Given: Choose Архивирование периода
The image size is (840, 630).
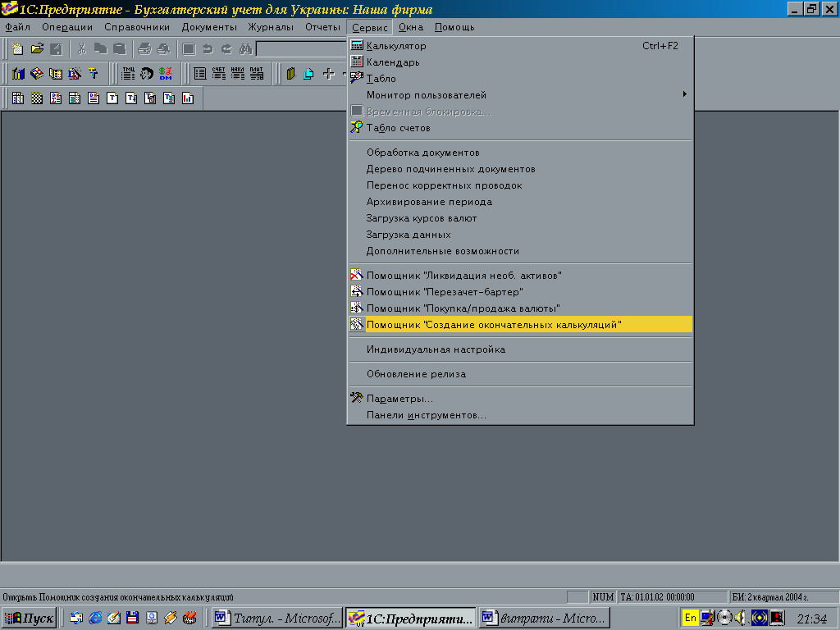Looking at the screenshot, I should coord(520,202).
